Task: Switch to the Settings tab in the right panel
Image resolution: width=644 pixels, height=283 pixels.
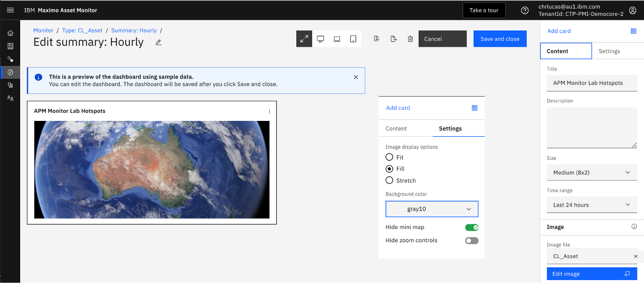Action: (x=609, y=51)
